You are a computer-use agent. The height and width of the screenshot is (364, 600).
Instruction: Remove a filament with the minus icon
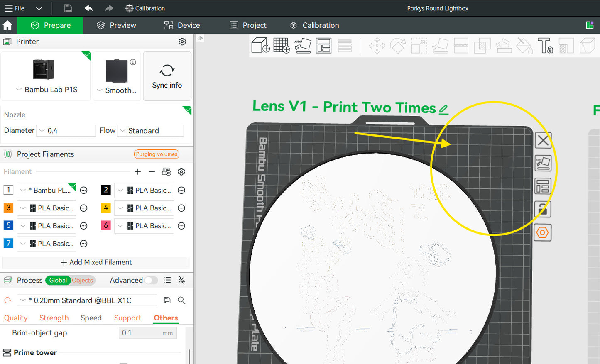[152, 172]
